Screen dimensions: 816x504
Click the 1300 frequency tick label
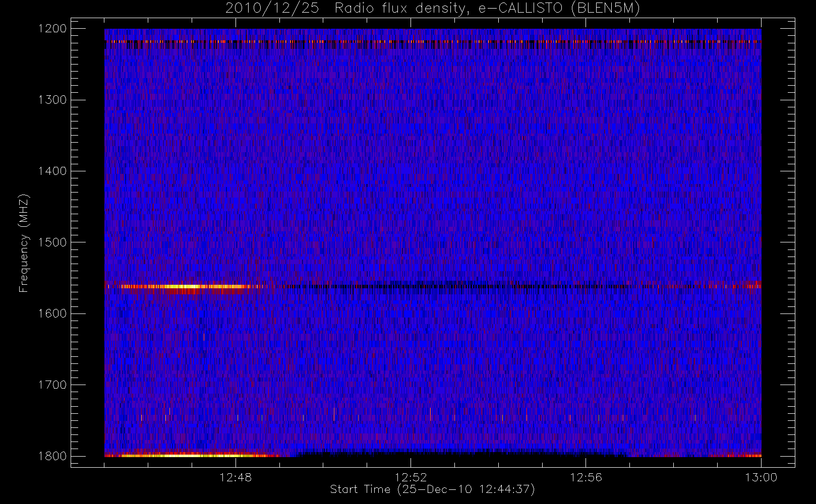(52, 100)
